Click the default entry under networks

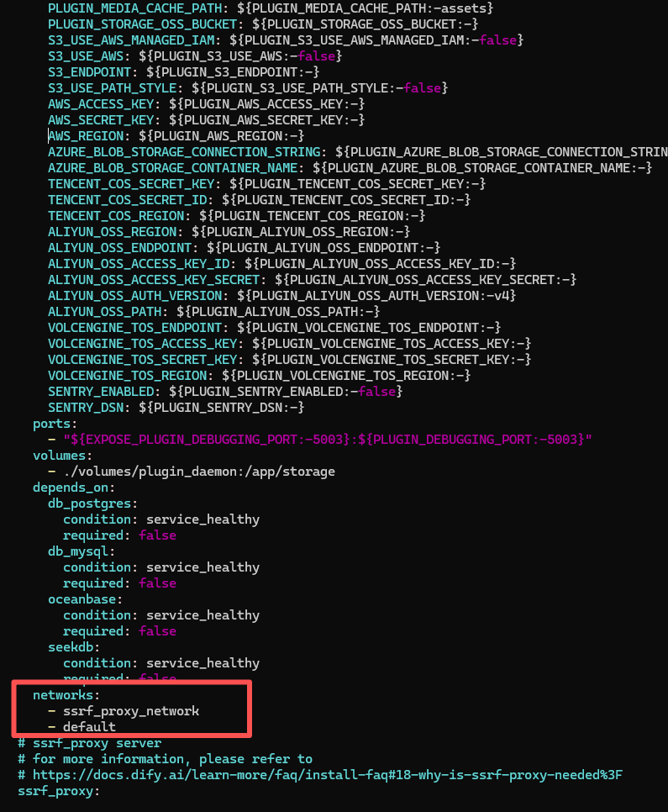89,727
